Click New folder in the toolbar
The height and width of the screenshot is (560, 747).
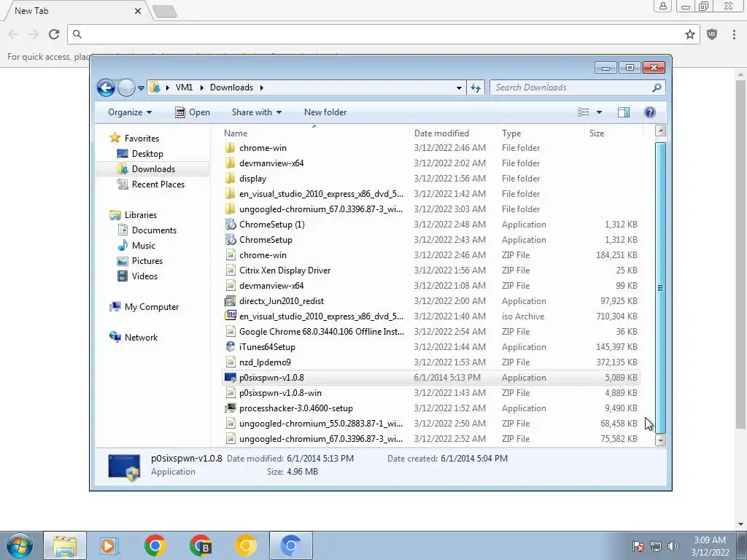(325, 112)
